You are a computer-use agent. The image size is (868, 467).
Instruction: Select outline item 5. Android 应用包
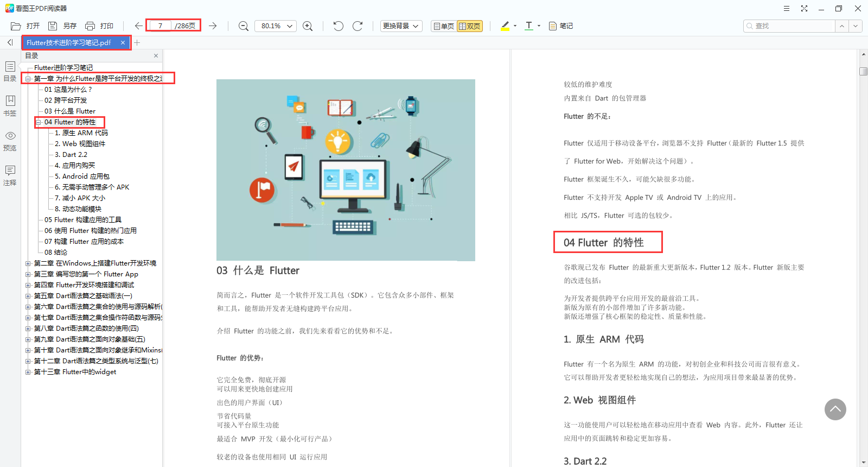tap(82, 176)
